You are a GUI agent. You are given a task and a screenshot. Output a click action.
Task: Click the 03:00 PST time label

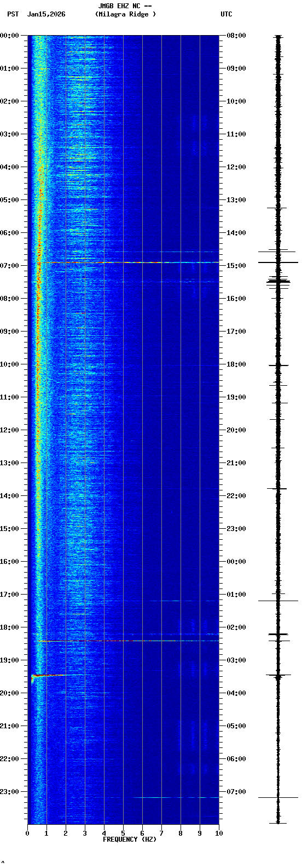9,134
